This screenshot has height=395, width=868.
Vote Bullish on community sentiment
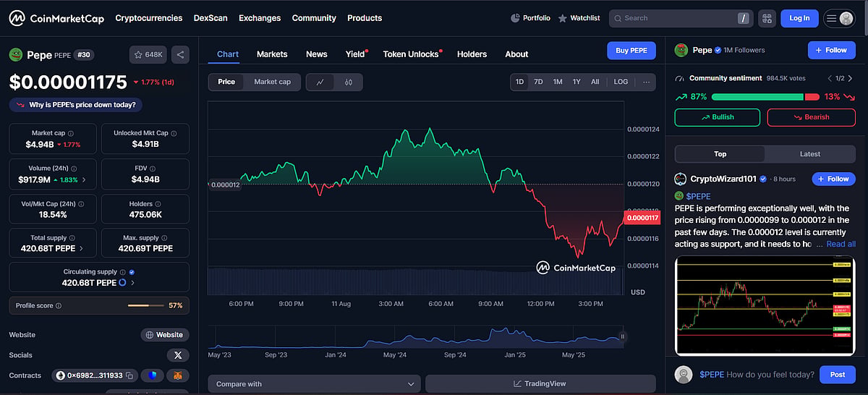717,117
